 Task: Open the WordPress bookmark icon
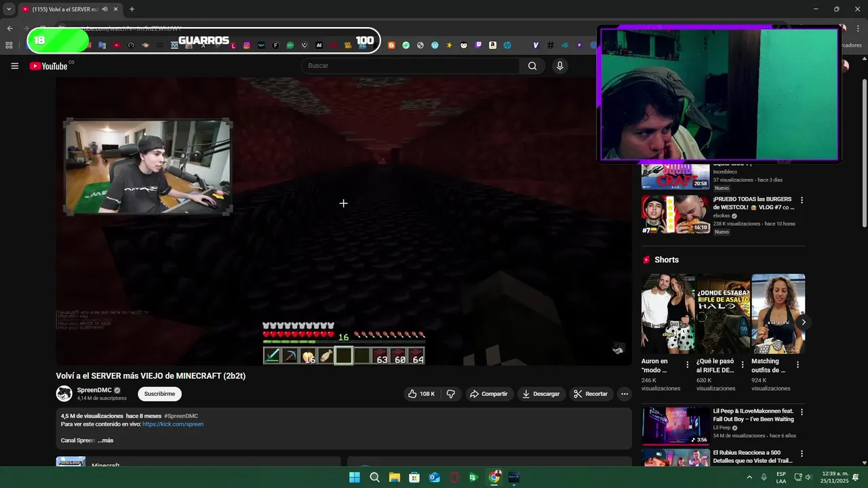(x=435, y=45)
